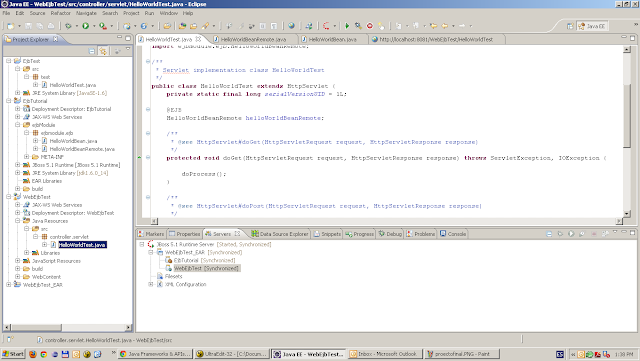
Task: Open the dropdown next to Run button
Action: (94, 26)
